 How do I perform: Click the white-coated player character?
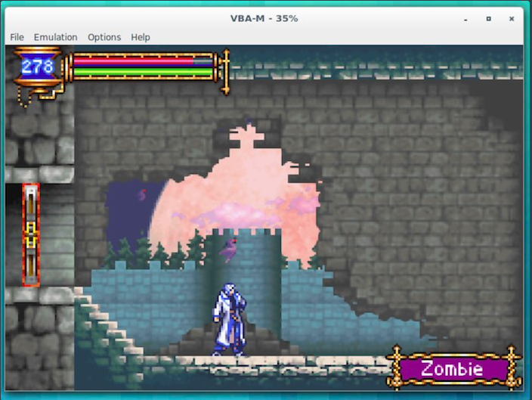tap(229, 319)
